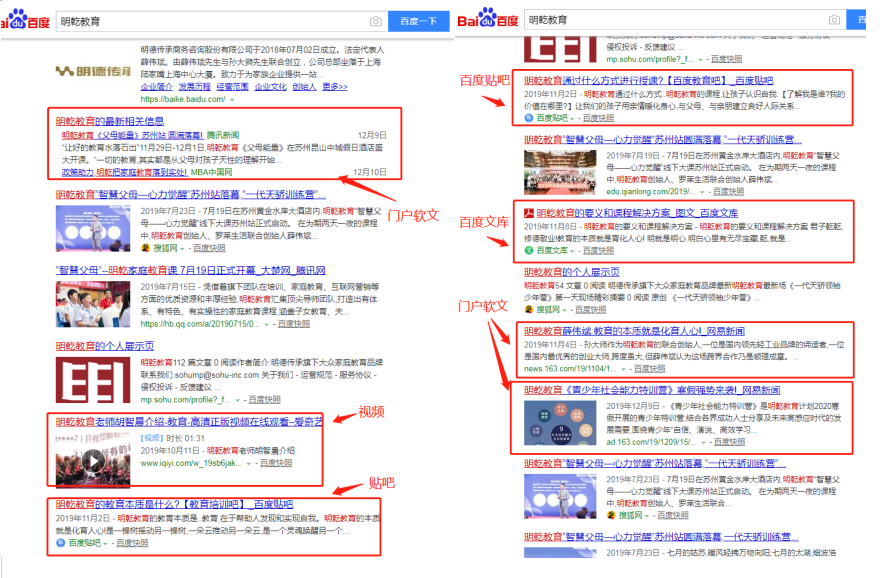This screenshot has height=578, width=888.
Task: Open image search via right page's camera icon
Action: pos(834,20)
